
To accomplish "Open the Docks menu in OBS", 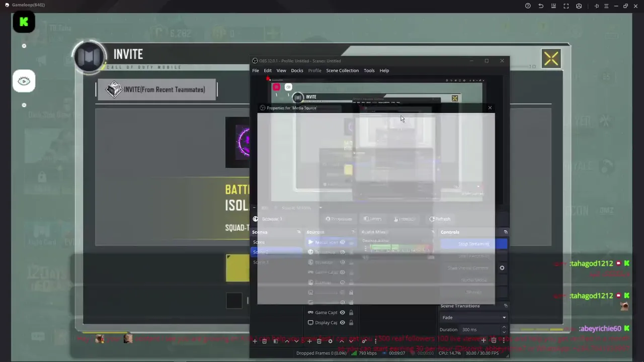I will coord(297,70).
